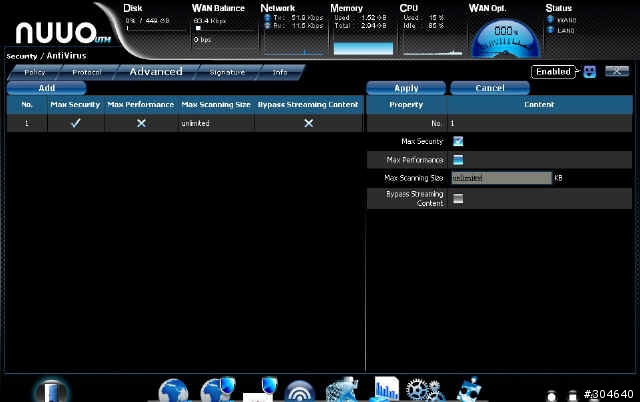Image resolution: width=640 pixels, height=402 pixels.
Task: Click the Bypass Streaming Content column header
Action: point(308,104)
